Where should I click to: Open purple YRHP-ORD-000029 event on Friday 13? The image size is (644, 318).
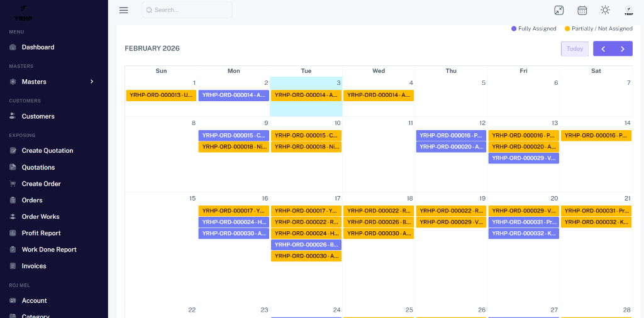point(524,158)
